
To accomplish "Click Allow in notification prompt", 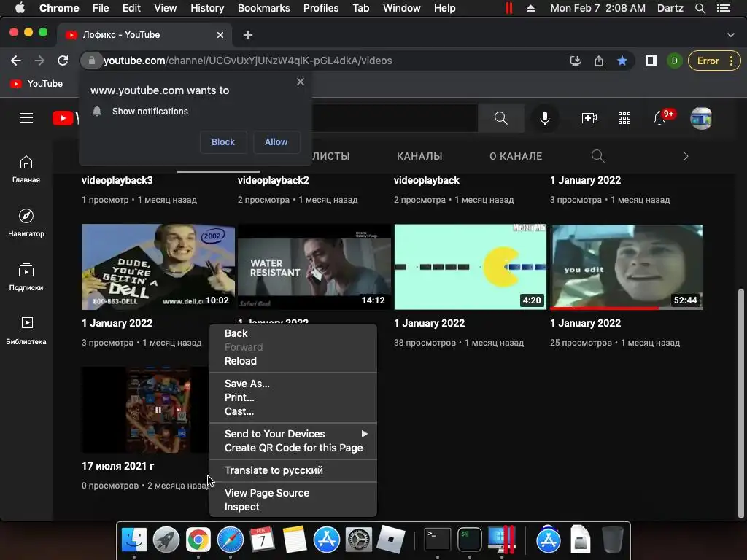I will click(276, 142).
